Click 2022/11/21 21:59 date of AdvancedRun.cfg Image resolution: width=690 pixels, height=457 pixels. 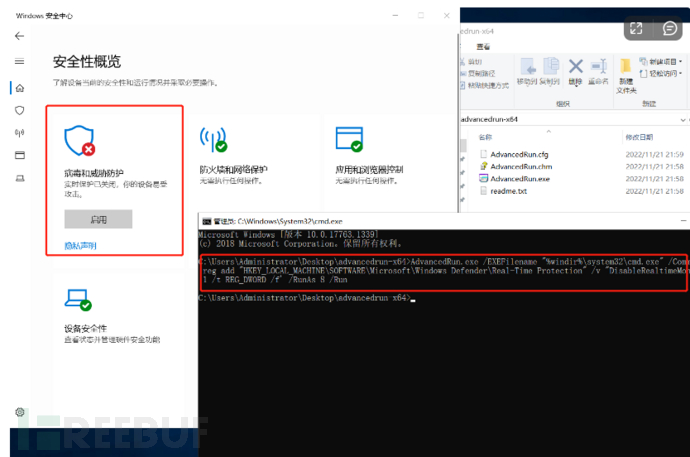coord(654,154)
